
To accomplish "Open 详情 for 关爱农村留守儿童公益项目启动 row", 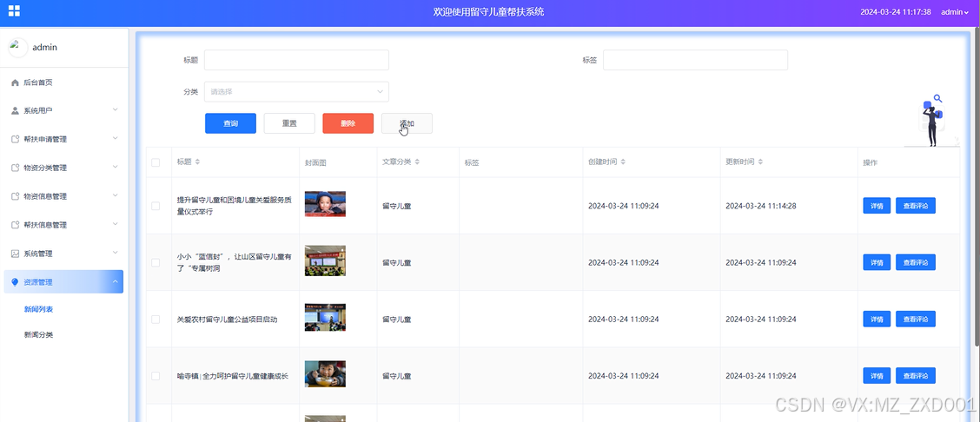I will click(877, 319).
